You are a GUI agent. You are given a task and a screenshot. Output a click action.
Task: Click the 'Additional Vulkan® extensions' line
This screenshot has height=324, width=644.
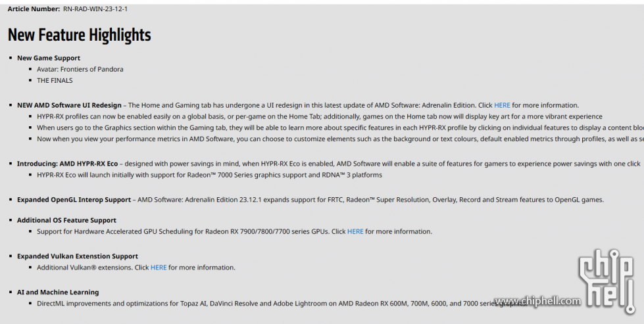[136, 268]
